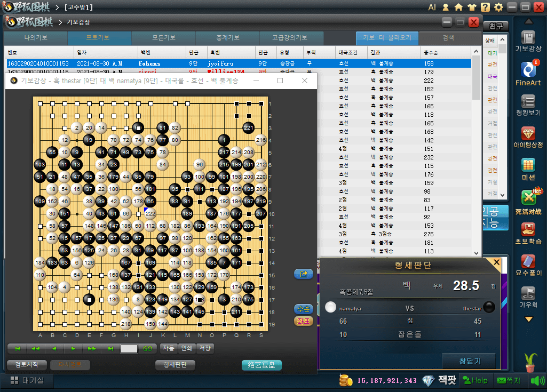
Task: Jump to first move
Action: (x=18, y=348)
